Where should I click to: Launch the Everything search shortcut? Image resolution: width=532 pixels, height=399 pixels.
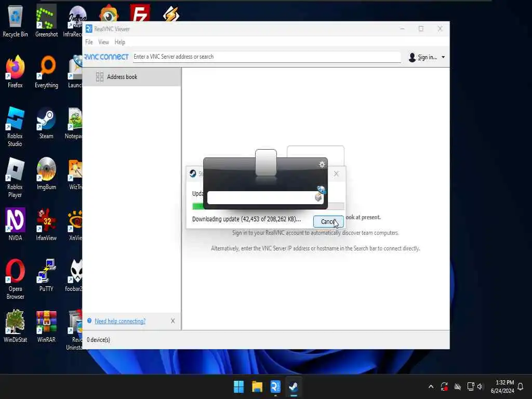(x=46, y=71)
